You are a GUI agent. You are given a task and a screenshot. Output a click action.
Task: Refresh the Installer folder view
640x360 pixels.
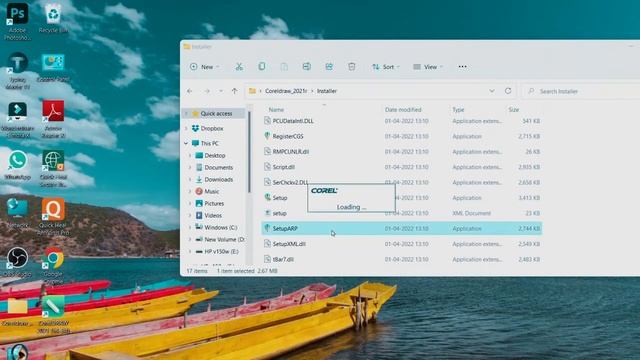pos(508,91)
